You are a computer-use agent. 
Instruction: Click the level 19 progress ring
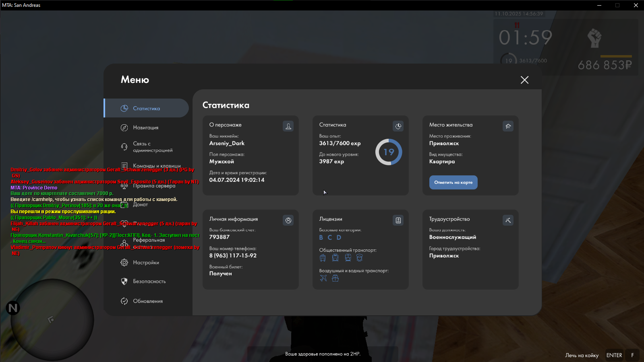click(x=389, y=152)
